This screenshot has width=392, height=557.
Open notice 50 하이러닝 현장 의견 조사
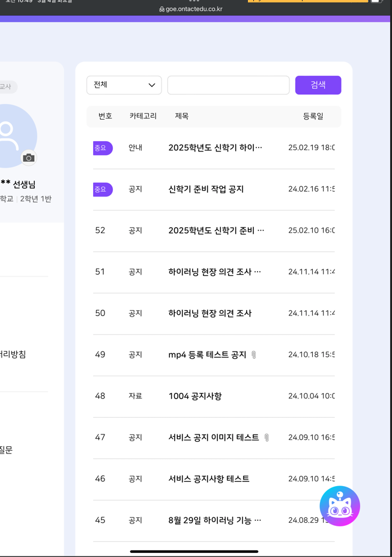point(210,314)
